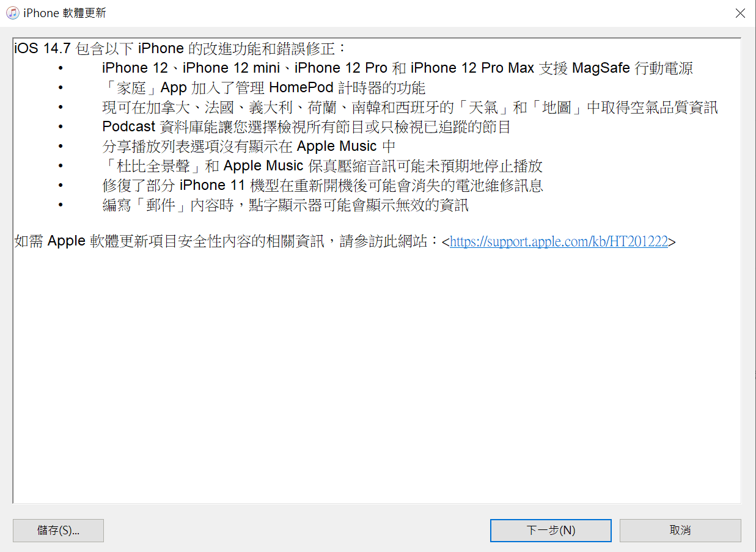Click the bullet point before Podcast line
Image resolution: width=756 pixels, height=552 pixels.
pos(60,128)
